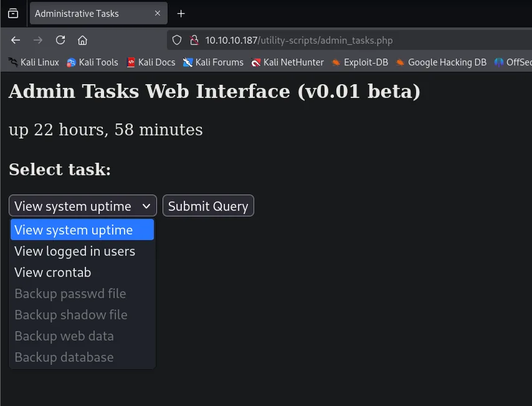Close the Administrative Tasks tab
This screenshot has width=532, height=406.
[158, 13]
